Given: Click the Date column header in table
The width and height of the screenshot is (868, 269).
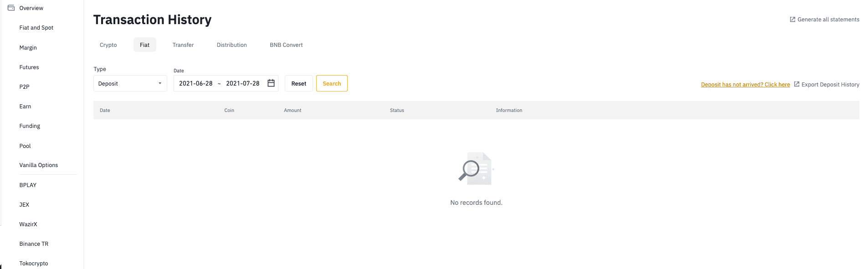Looking at the screenshot, I should coord(105,110).
